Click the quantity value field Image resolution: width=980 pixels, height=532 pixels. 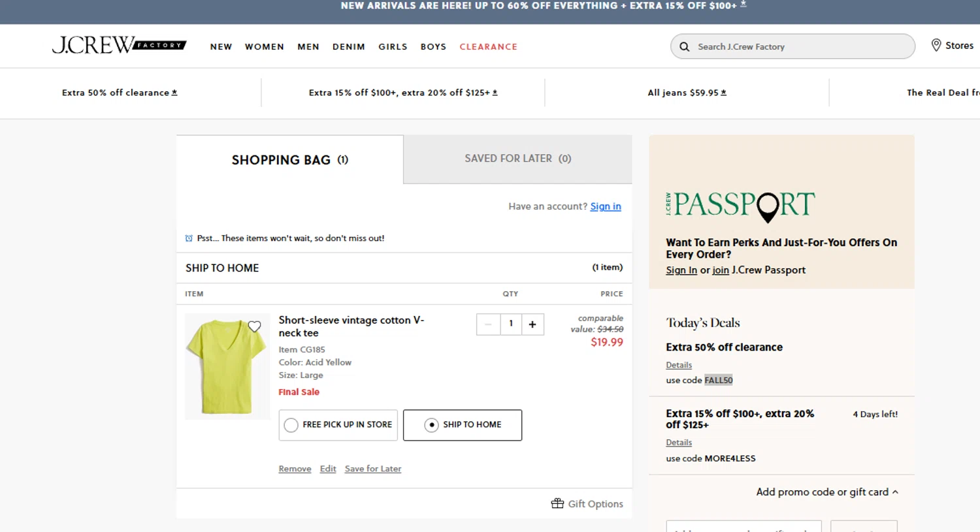coord(511,324)
